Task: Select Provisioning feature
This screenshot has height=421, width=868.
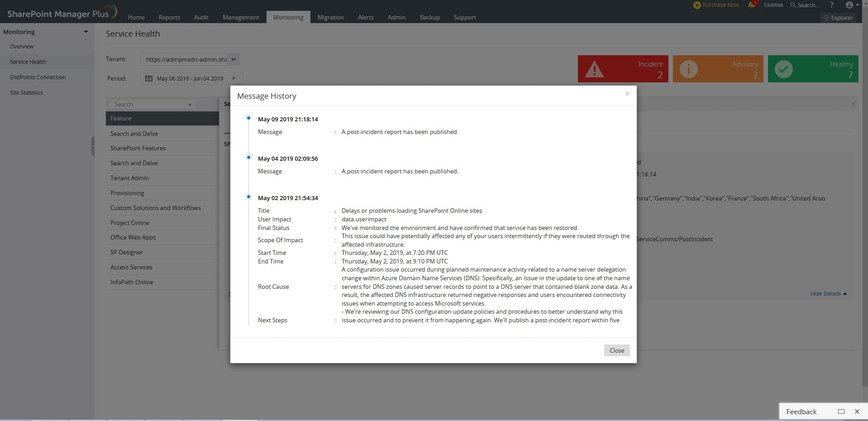Action: point(162,193)
